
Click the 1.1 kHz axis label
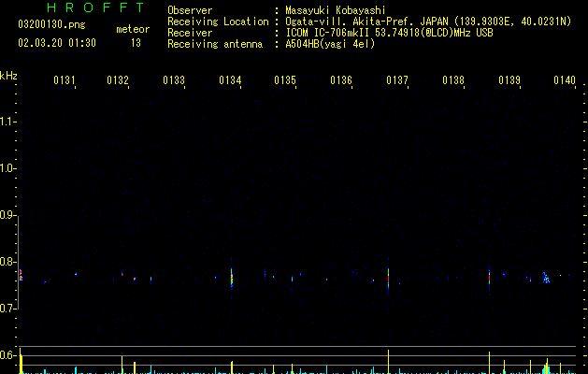click(x=7, y=122)
